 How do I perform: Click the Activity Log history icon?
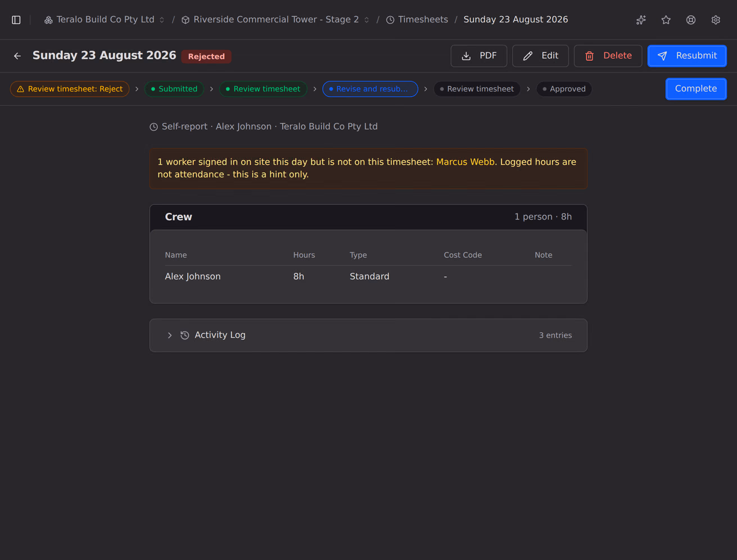click(185, 335)
